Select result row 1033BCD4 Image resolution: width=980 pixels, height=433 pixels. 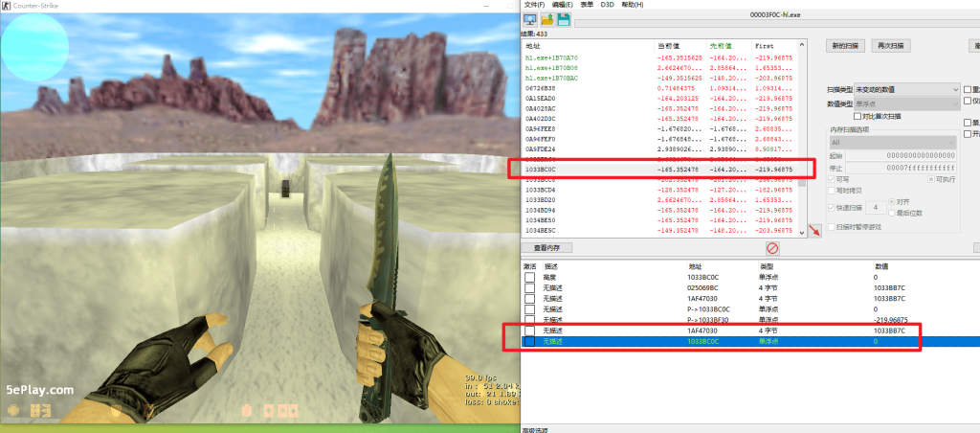(x=660, y=190)
